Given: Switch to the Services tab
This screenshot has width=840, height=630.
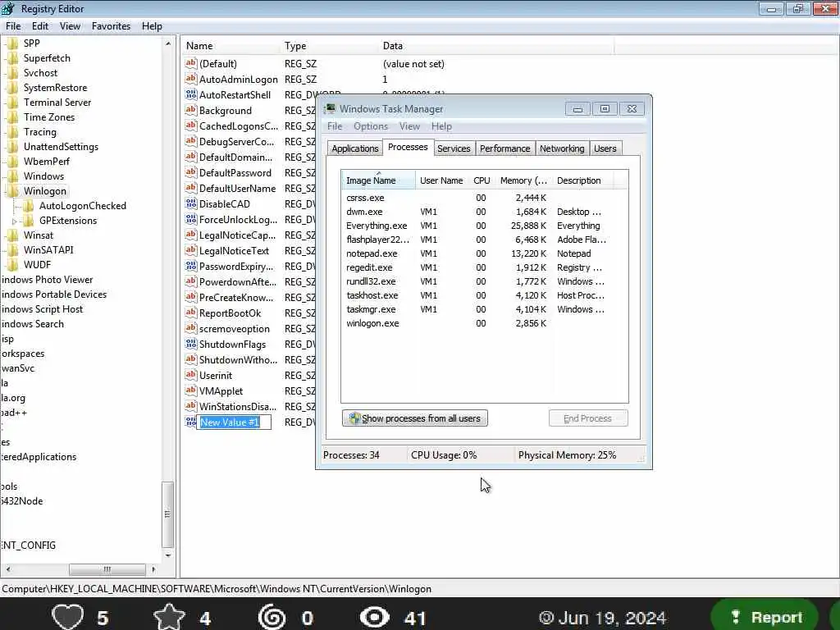Looking at the screenshot, I should point(454,148).
